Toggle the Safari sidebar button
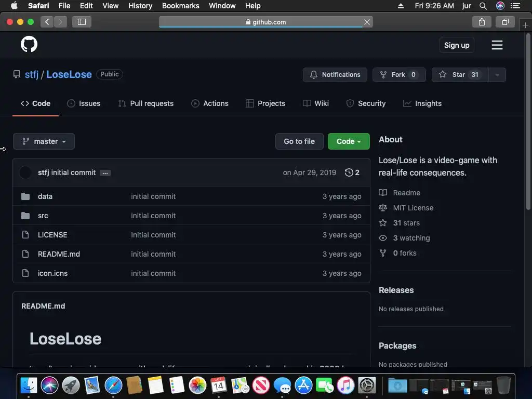This screenshot has height=399, width=532. point(82,22)
